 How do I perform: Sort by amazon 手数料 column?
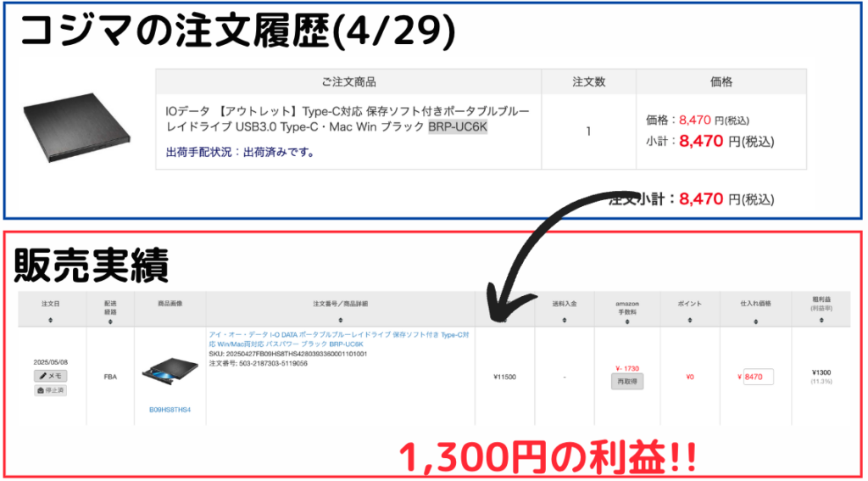click(627, 322)
